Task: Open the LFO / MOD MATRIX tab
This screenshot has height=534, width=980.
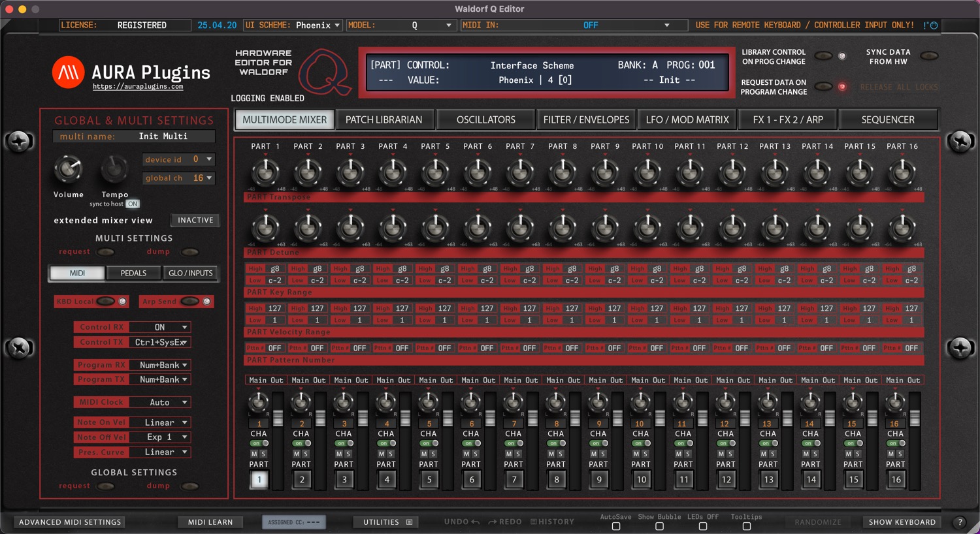Action: point(687,120)
